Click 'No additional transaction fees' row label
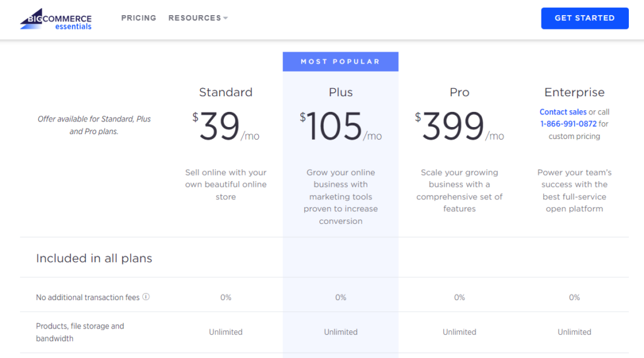This screenshot has height=358, width=644. 87,297
